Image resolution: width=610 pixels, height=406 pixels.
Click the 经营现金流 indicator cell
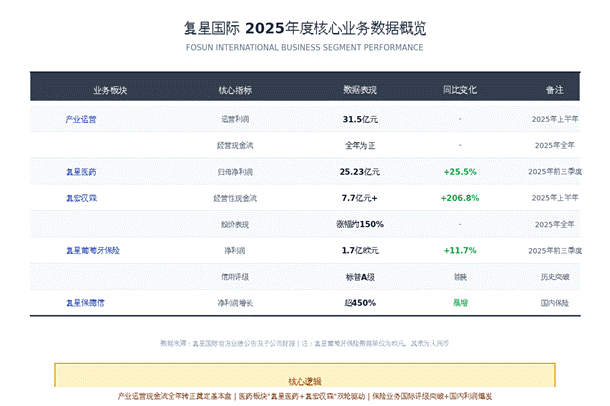pos(235,145)
